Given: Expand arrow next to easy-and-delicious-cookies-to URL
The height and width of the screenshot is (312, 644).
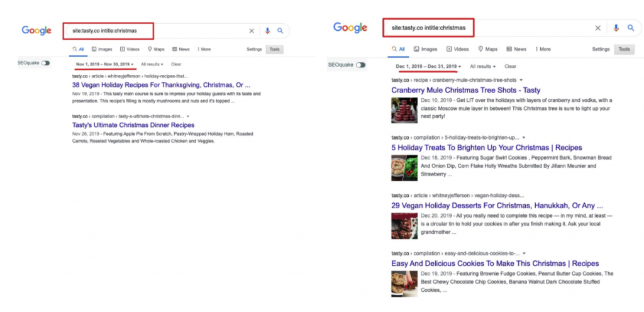Looking at the screenshot, I should [x=525, y=253].
